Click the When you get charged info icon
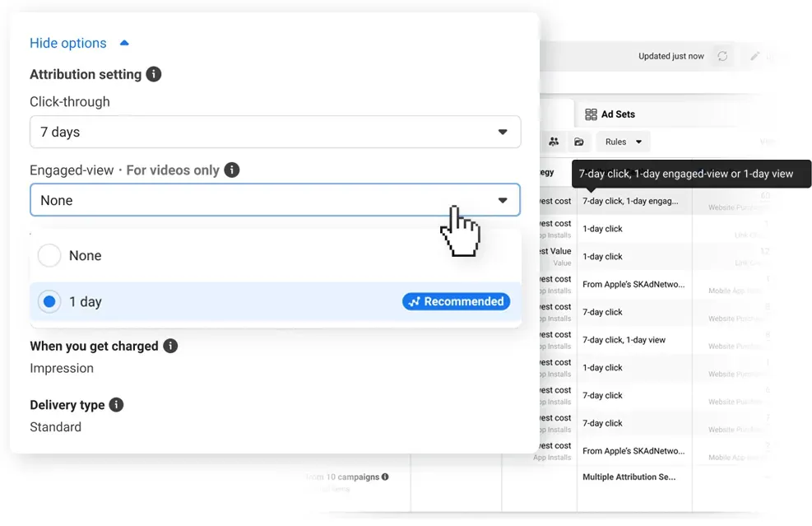Screen dimensions: 812x526 pyautogui.click(x=170, y=346)
